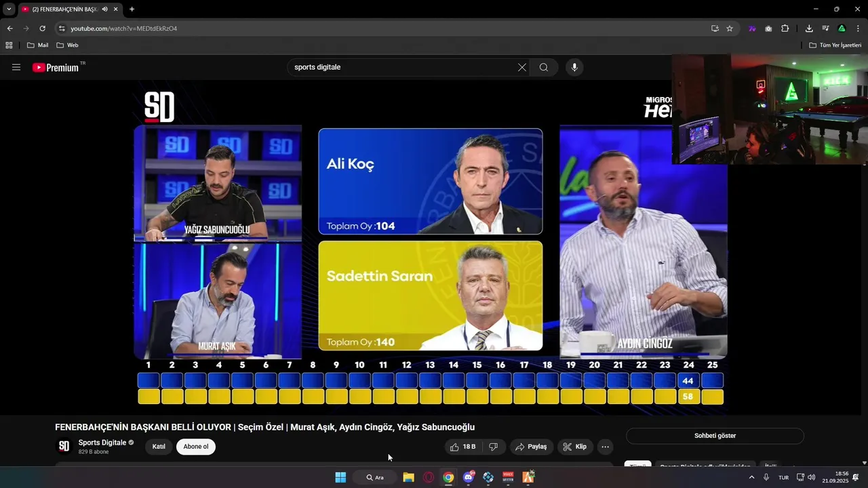The width and height of the screenshot is (868, 488).
Task: Open Discord from the taskbar
Action: 468,477
